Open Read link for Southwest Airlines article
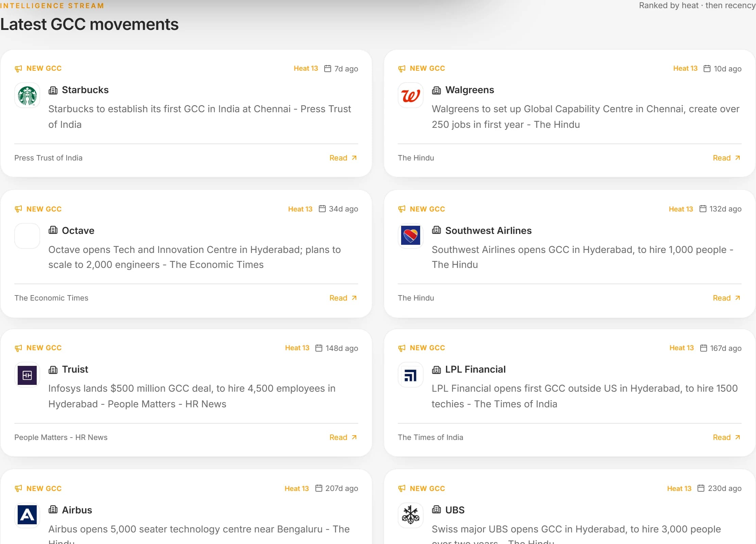756x544 pixels. point(727,298)
